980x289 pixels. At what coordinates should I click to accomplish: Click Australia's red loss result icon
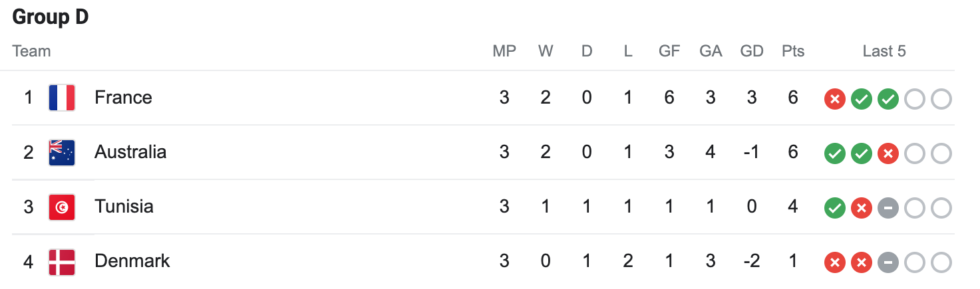(888, 154)
